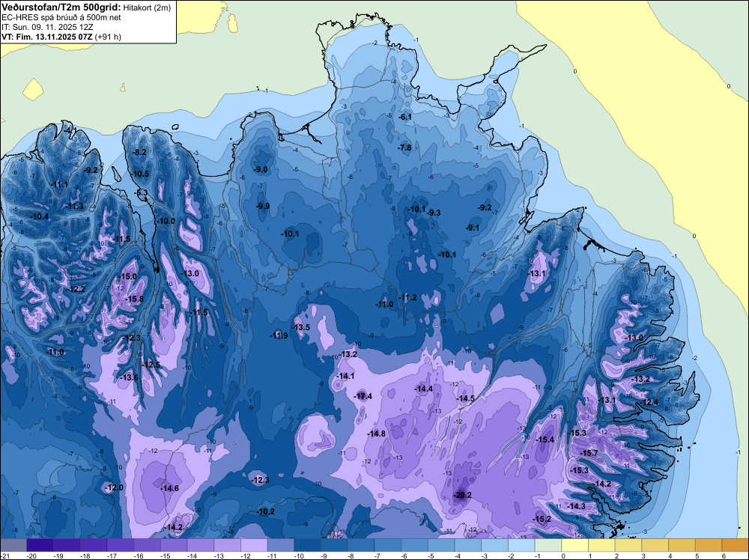Click the -9.0 temperature label
This screenshot has width=749, height=560.
click(x=261, y=169)
